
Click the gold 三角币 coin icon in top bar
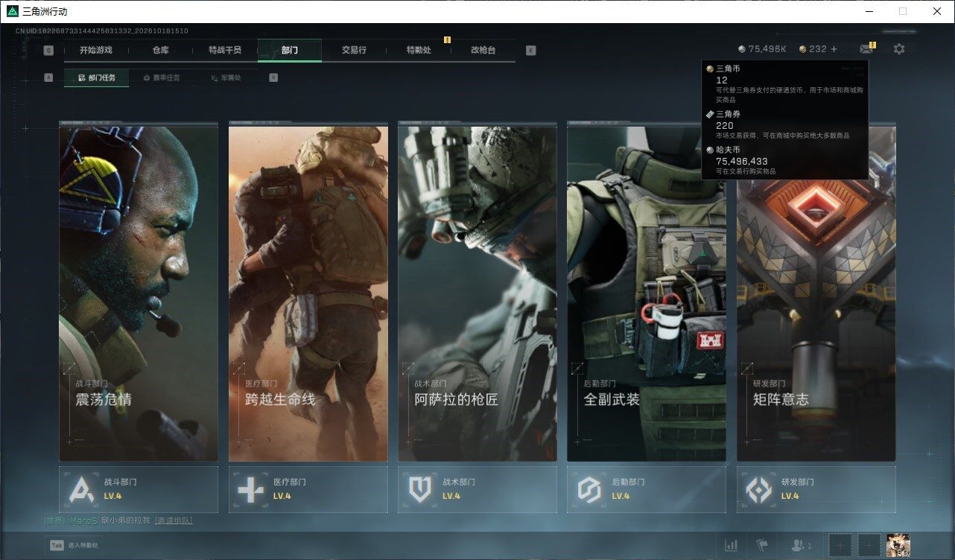[x=802, y=49]
